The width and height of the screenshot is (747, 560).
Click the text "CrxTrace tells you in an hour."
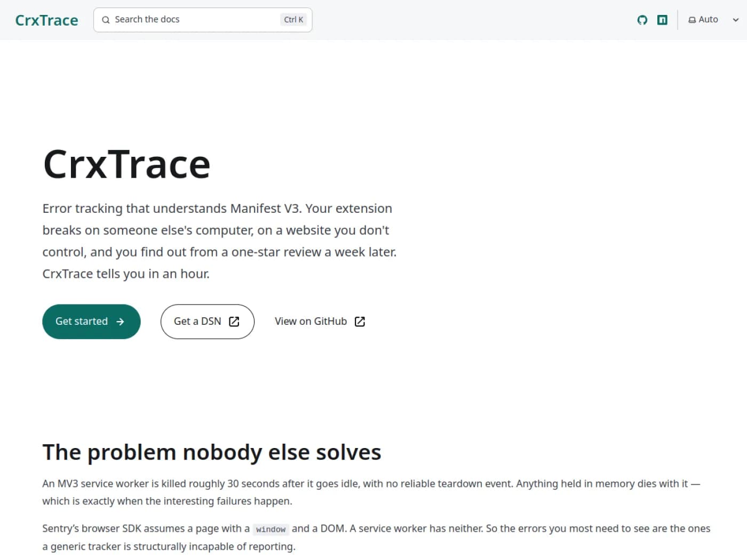pyautogui.click(x=126, y=274)
